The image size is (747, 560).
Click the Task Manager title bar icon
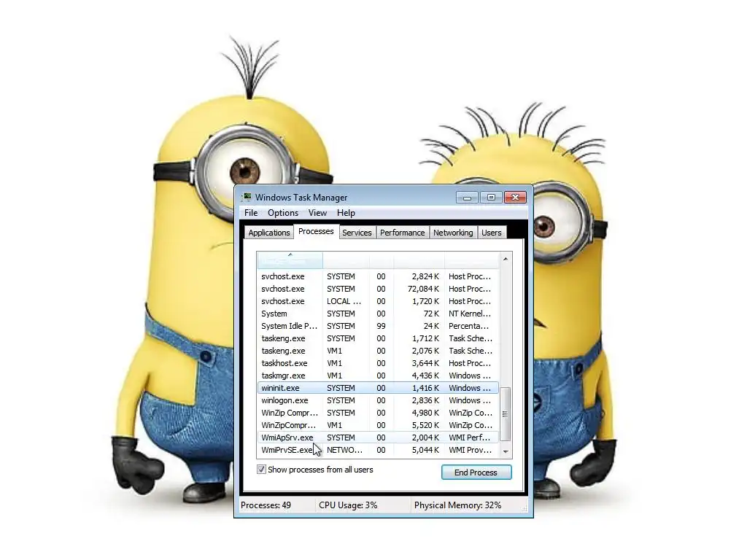(247, 197)
